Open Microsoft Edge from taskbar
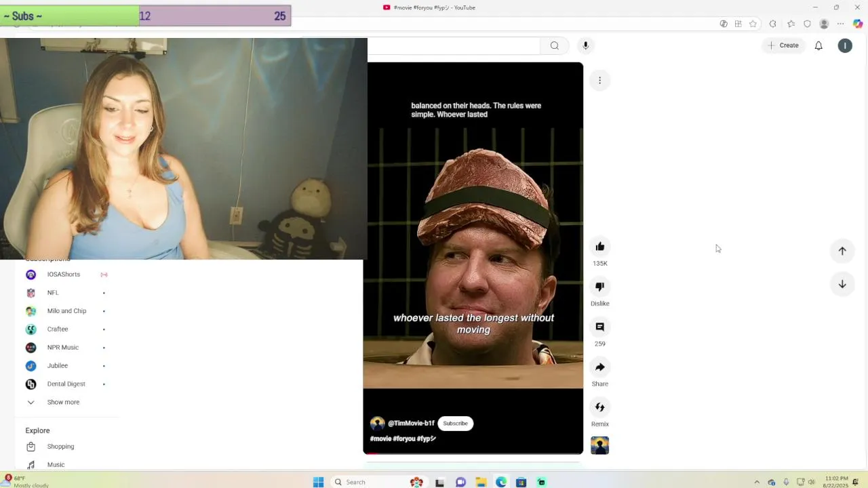 501,482
